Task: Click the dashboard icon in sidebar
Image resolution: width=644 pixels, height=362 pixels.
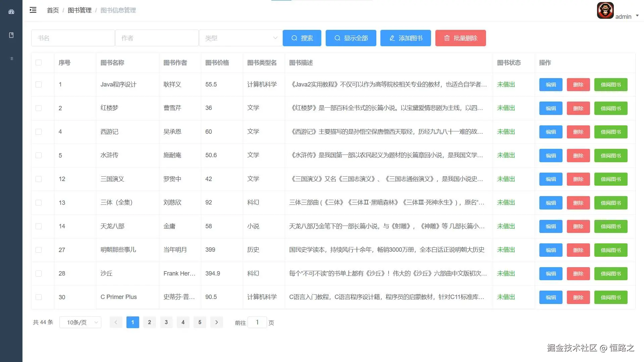Action: [x=11, y=12]
